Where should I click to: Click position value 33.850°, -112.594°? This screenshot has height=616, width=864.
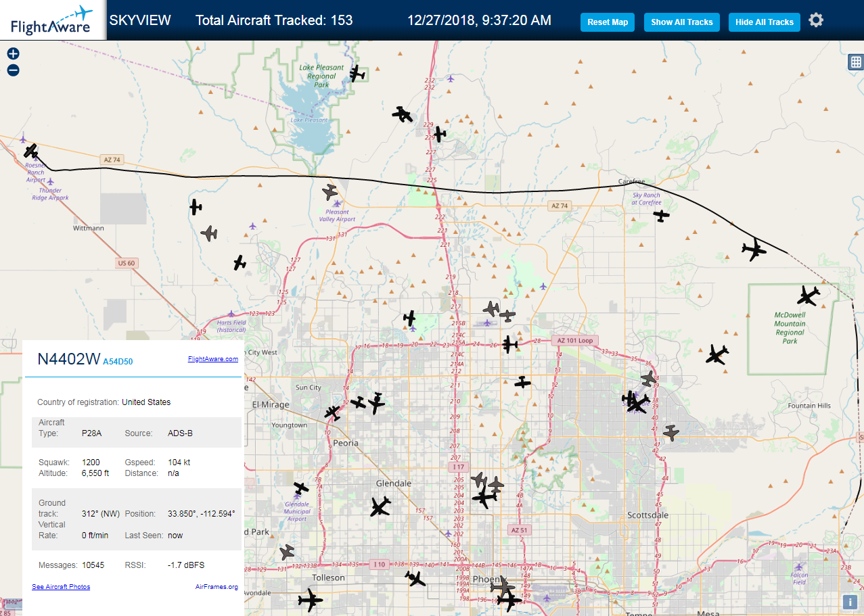(201, 514)
